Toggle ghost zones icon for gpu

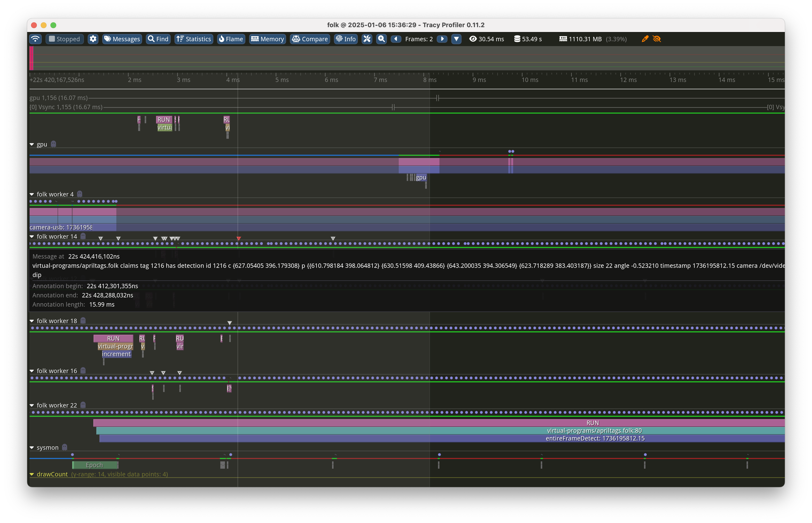(x=53, y=144)
